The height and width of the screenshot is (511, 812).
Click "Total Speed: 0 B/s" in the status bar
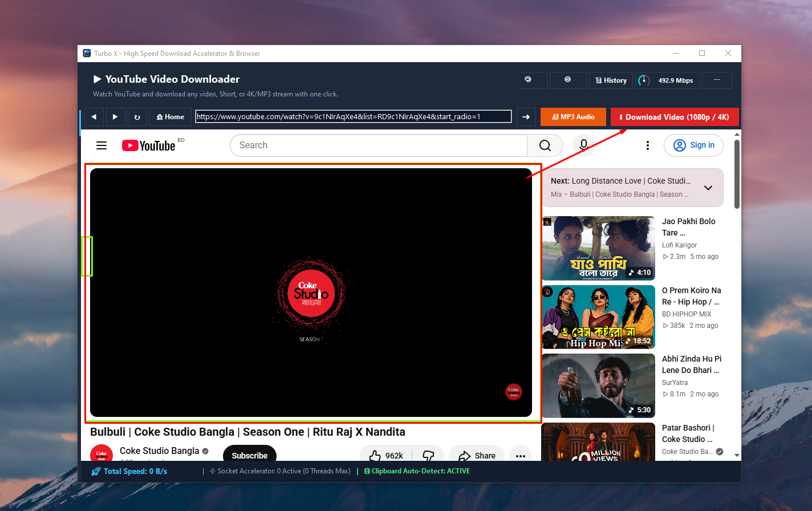[x=130, y=472]
